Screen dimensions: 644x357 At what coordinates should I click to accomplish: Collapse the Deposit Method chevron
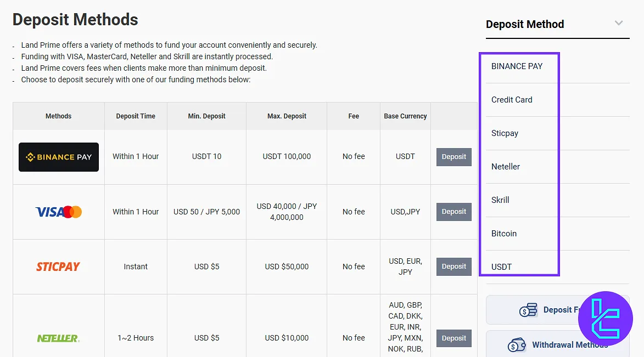pyautogui.click(x=619, y=24)
